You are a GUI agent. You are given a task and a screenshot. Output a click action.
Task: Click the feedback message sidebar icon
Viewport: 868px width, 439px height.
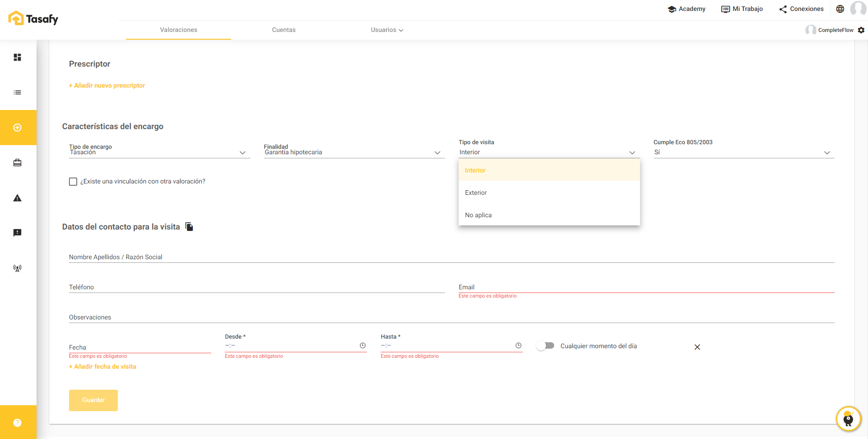tap(17, 233)
